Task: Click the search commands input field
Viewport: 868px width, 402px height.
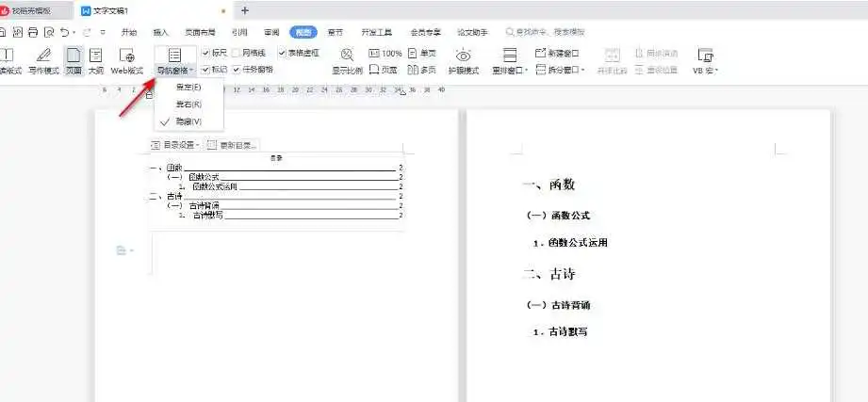Action: [x=546, y=33]
